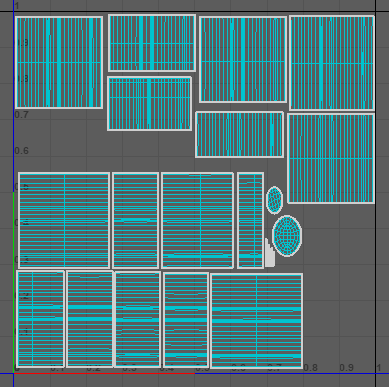Select the UV shell in the top-right corner
Image resolution: width=389 pixels, height=387 pixels.
tap(332, 63)
